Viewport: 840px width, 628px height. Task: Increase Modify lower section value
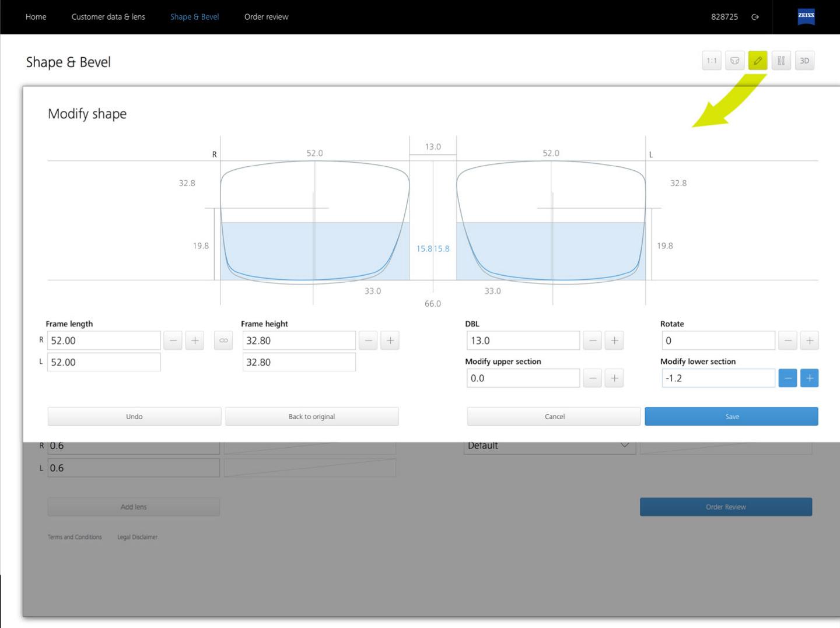(x=810, y=378)
